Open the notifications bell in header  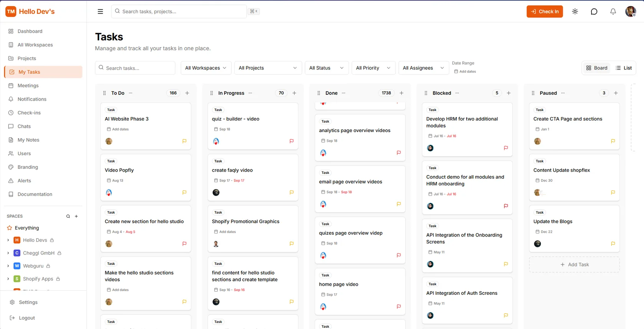(x=613, y=12)
